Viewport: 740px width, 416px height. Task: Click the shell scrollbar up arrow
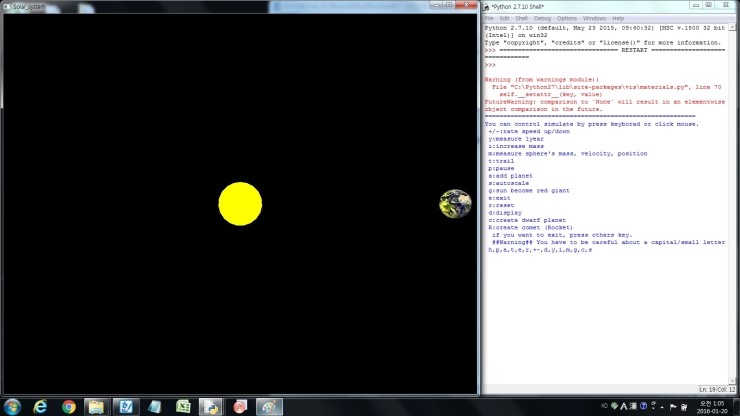coord(734,28)
